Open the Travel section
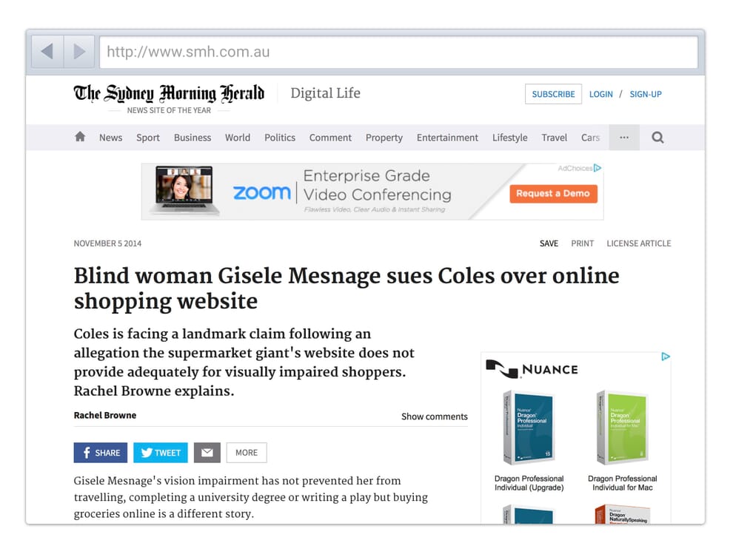The width and height of the screenshot is (733, 560). [x=555, y=138]
